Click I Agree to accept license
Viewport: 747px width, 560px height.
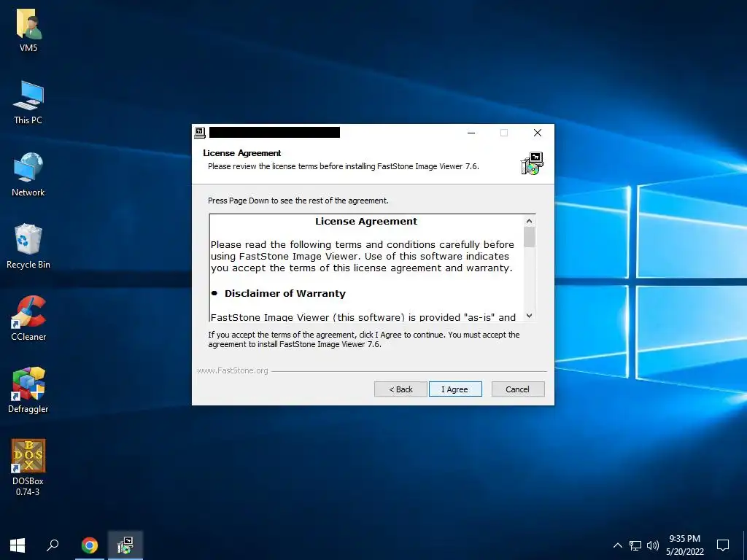tap(455, 389)
